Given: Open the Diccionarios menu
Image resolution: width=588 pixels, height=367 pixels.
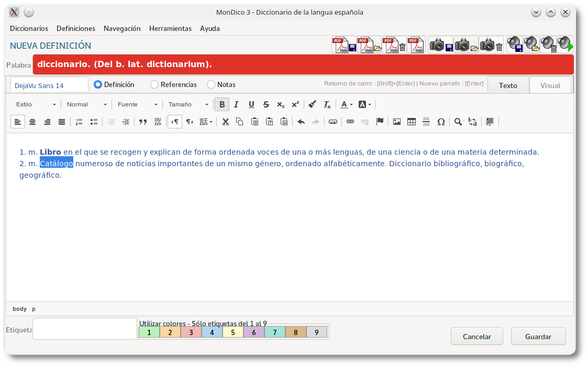Looking at the screenshot, I should pos(29,28).
